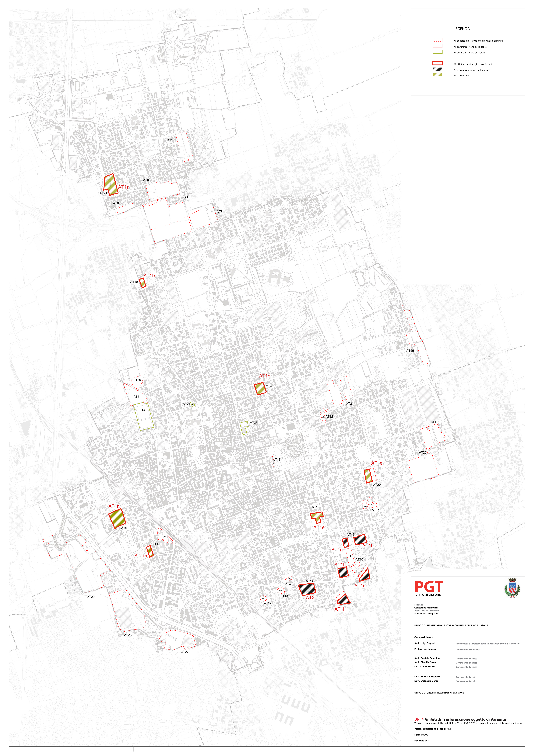Click the 'DP_4 Ambiti di Trasformazione' title
The width and height of the screenshot is (535, 756).
click(460, 720)
